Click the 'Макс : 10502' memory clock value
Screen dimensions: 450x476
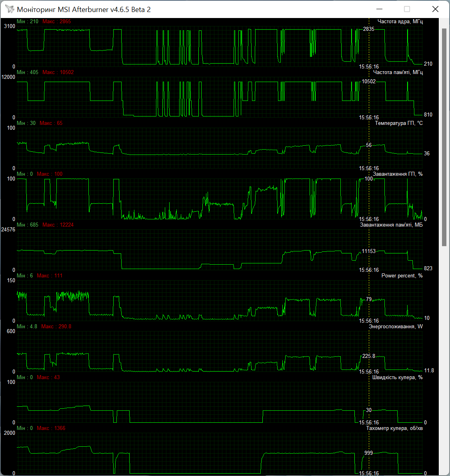pos(58,72)
